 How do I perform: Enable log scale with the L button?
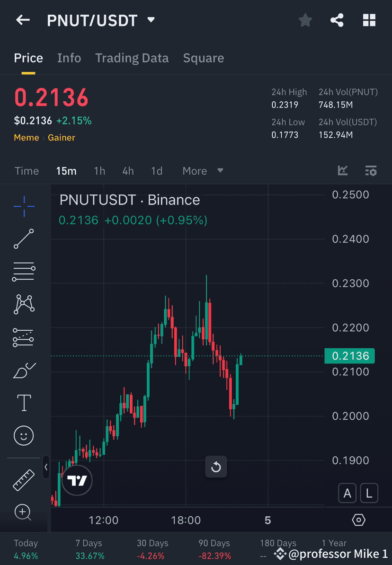369,493
